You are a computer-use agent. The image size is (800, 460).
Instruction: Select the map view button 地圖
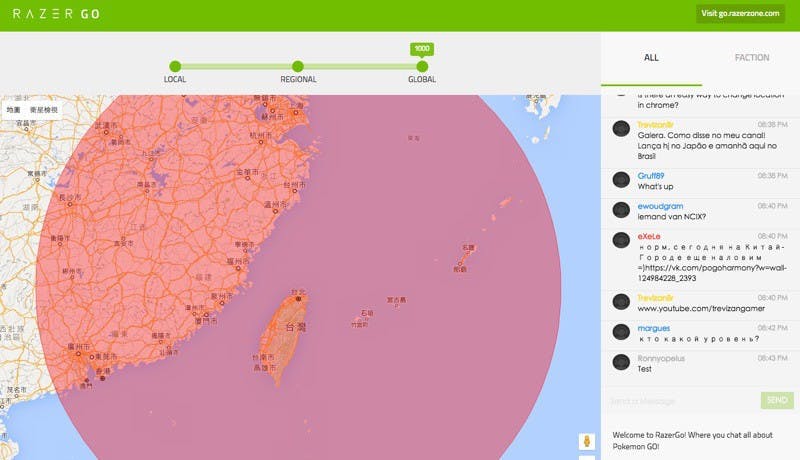click(14, 110)
